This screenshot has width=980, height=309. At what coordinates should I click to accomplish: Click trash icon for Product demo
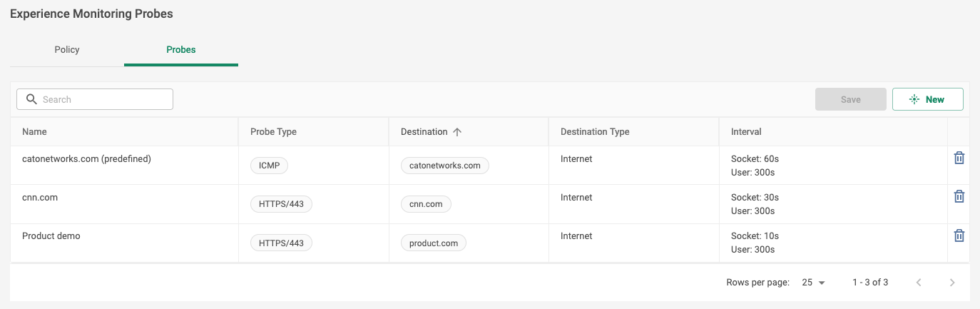pos(959,235)
